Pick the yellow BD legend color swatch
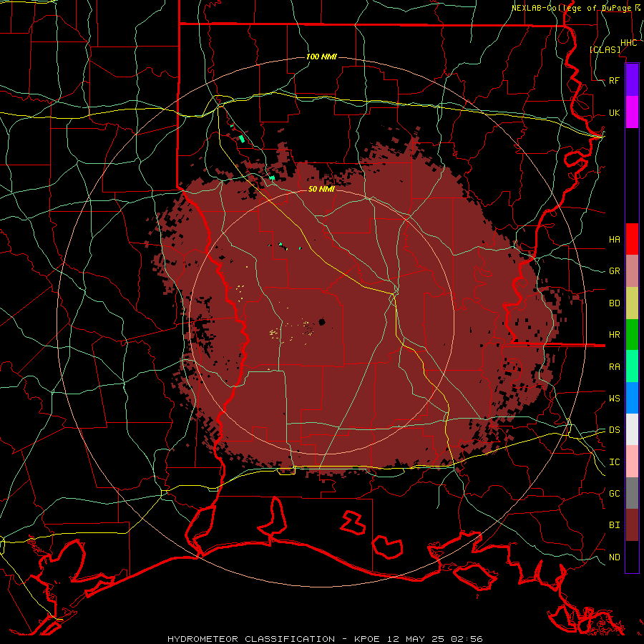The width and height of the screenshot is (644, 644). (632, 303)
